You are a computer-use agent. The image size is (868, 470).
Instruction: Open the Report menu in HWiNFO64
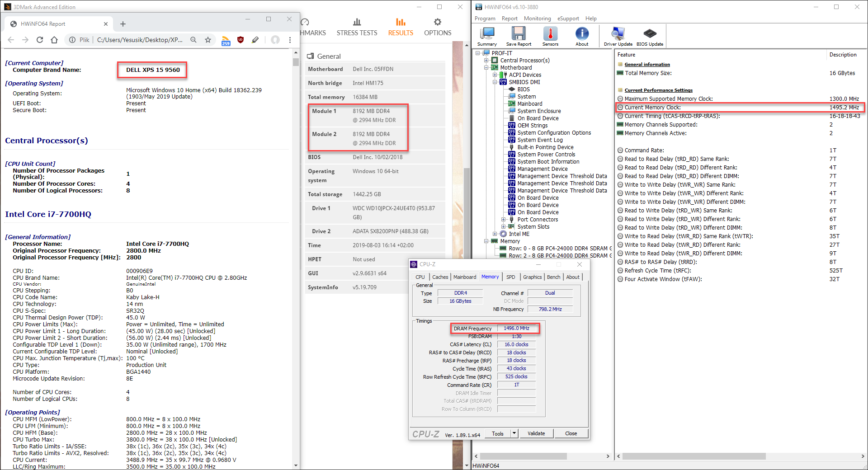pos(509,19)
